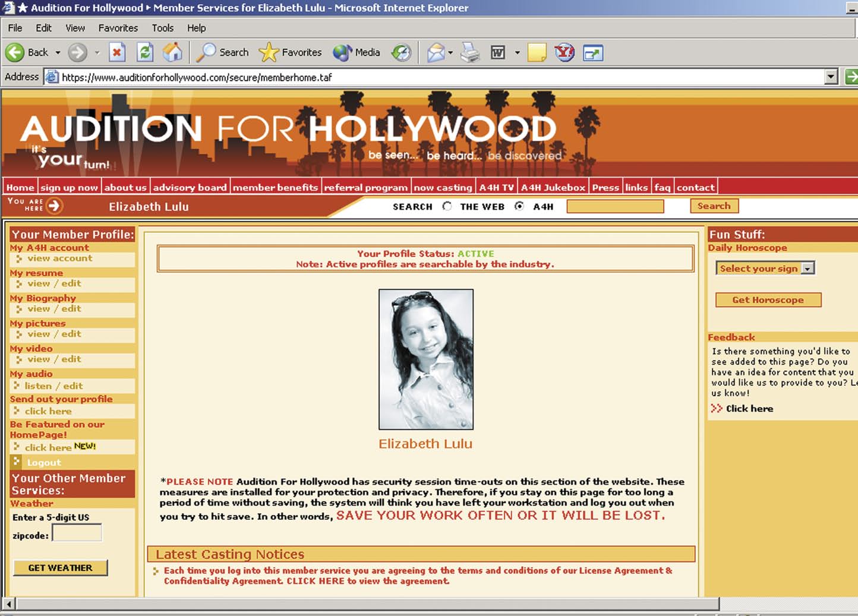Open the links tab
The width and height of the screenshot is (858, 616).
pyautogui.click(x=636, y=187)
